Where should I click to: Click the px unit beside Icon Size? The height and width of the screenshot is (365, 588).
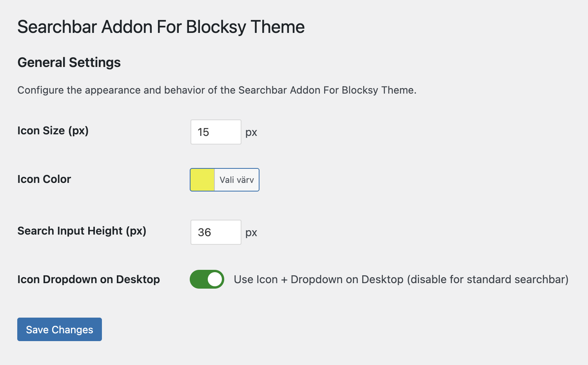pyautogui.click(x=251, y=132)
